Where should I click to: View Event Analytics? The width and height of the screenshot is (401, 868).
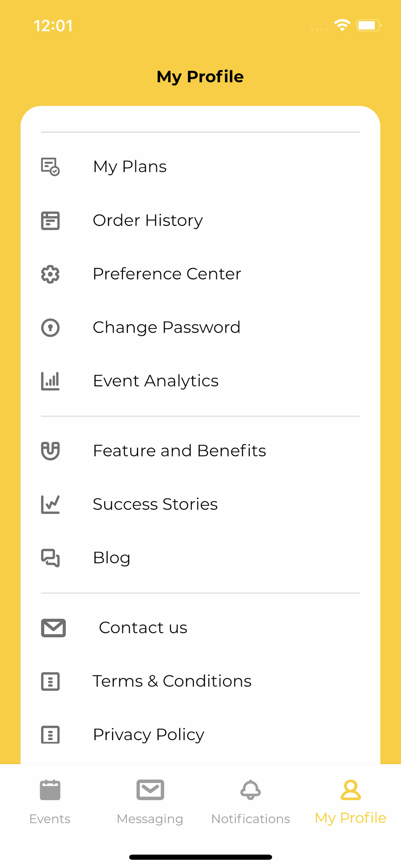pos(156,381)
